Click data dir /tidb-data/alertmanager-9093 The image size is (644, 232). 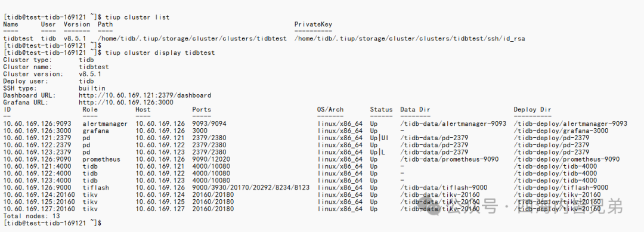453,123
